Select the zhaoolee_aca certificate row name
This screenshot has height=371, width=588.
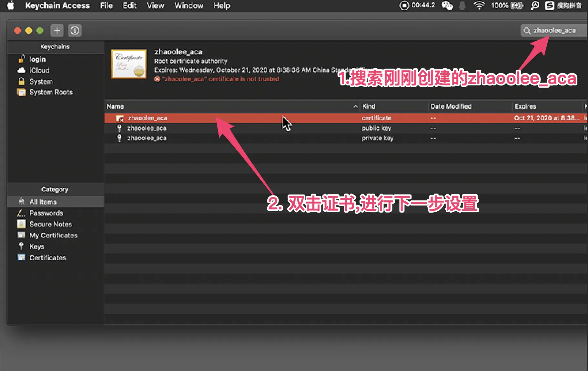tap(147, 118)
